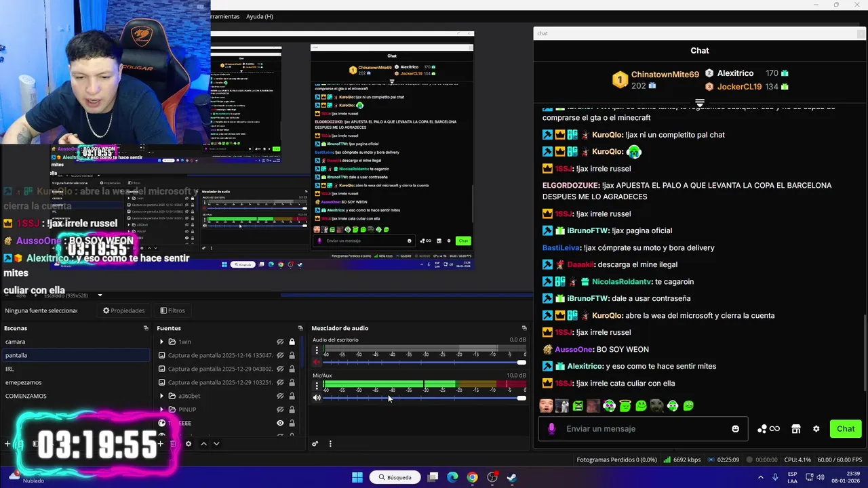Move selected source up with arrow

tap(203, 444)
